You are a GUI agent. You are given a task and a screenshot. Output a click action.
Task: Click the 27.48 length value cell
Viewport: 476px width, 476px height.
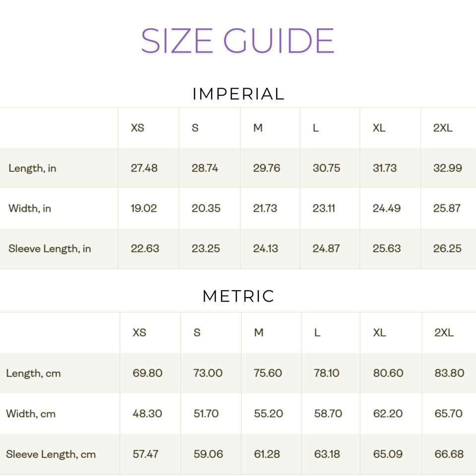(144, 168)
